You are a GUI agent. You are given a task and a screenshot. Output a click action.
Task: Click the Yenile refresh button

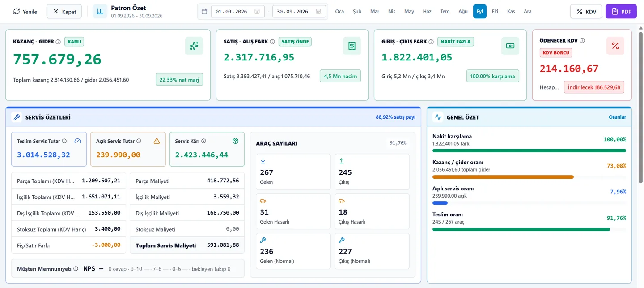[25, 12]
